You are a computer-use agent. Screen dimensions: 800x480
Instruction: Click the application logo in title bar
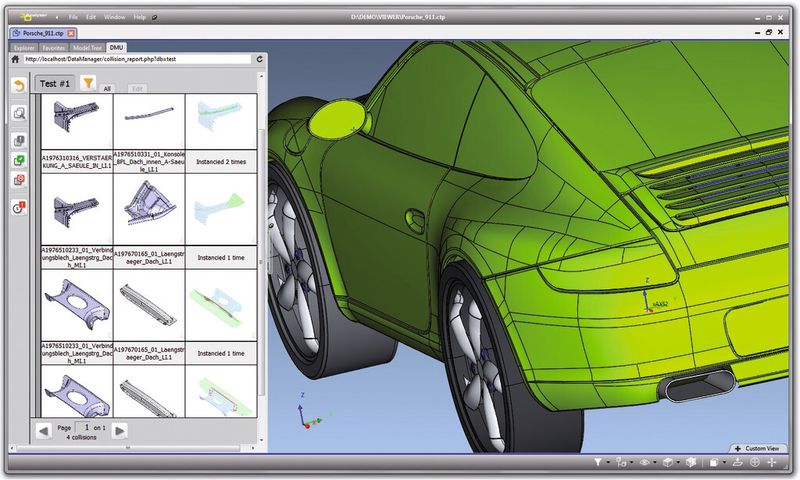coord(32,17)
